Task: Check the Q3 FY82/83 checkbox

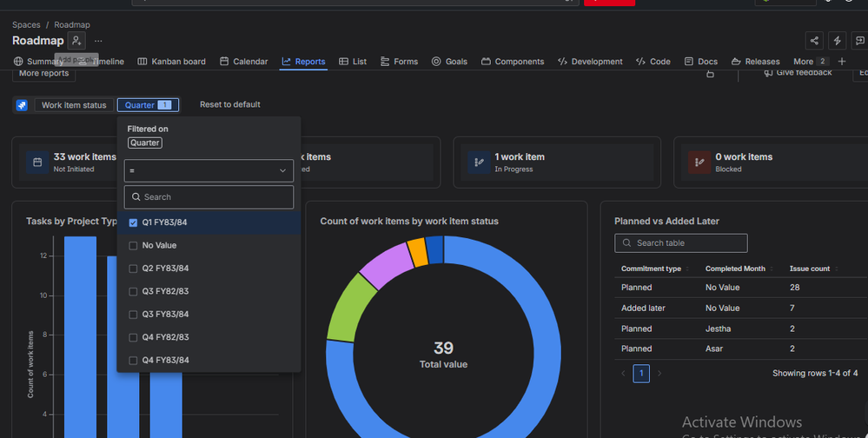Action: tap(133, 291)
